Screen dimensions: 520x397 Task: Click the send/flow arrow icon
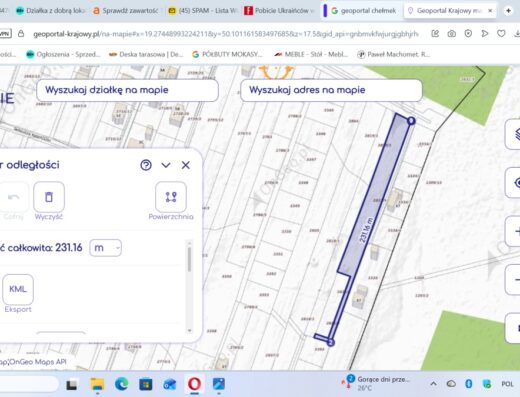pos(485,34)
